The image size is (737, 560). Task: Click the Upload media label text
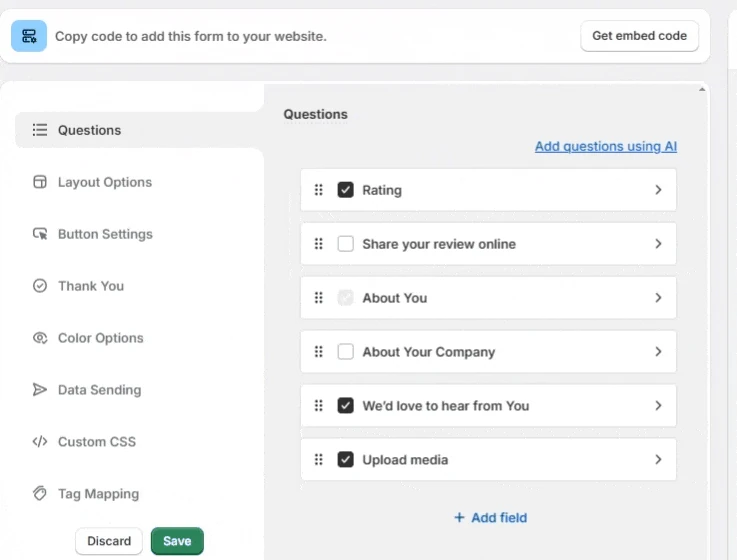tap(405, 460)
